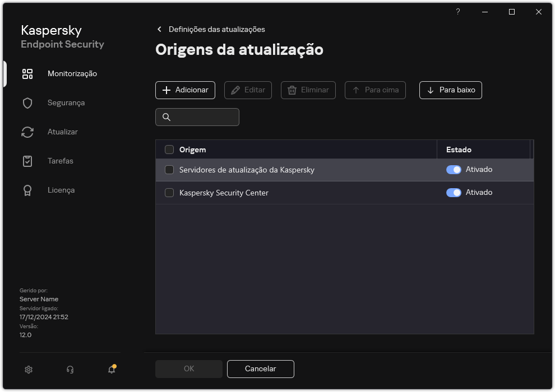Open the help question mark
This screenshot has height=392, width=555.
click(457, 12)
